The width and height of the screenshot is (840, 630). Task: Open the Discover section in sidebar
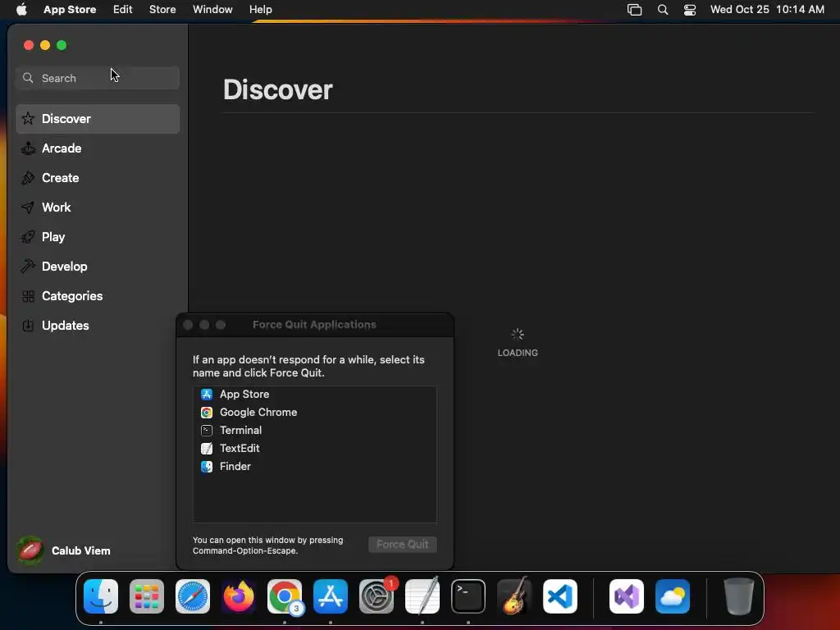coord(98,119)
